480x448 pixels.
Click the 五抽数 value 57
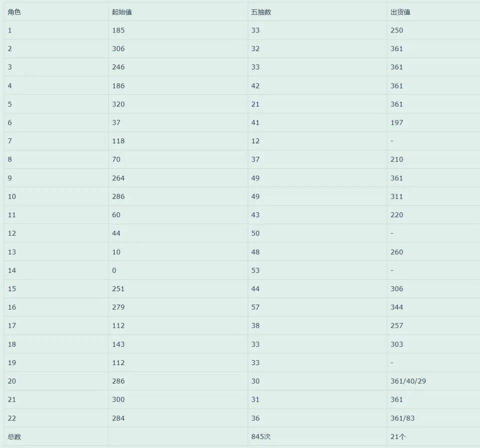[x=255, y=307]
